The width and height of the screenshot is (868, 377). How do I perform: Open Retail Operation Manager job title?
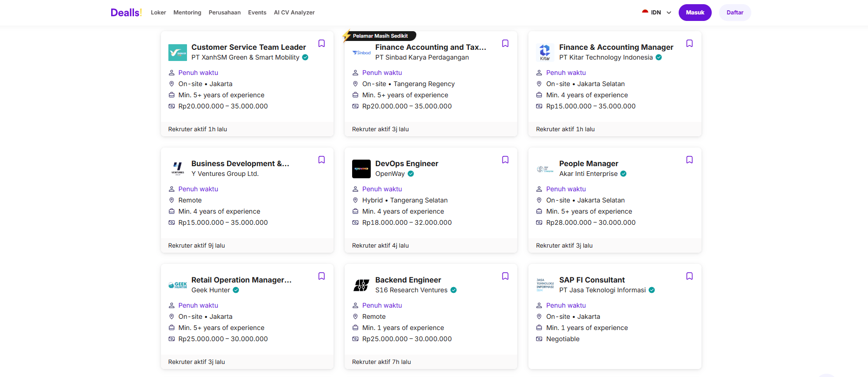tap(241, 280)
